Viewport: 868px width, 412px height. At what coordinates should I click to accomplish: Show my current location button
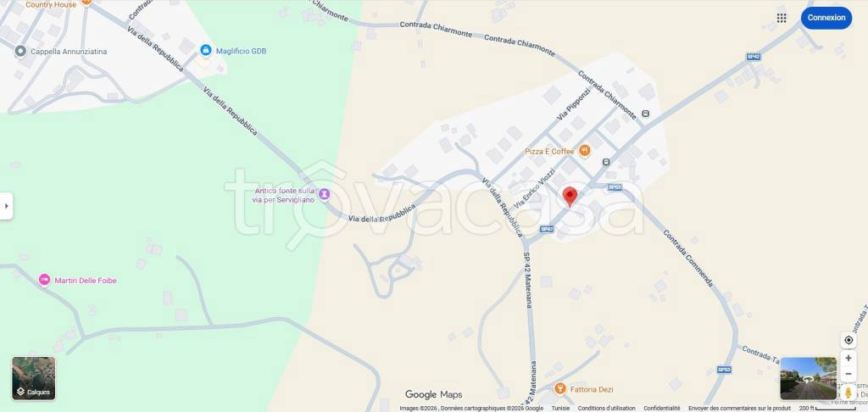click(848, 340)
